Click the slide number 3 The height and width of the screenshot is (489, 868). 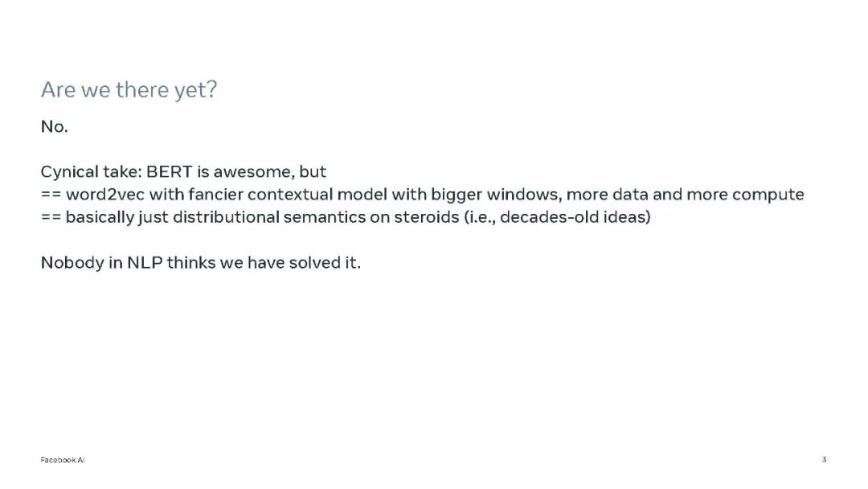click(x=824, y=460)
